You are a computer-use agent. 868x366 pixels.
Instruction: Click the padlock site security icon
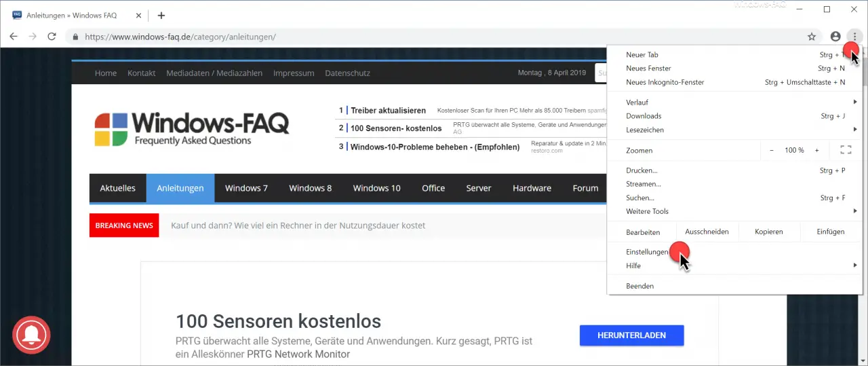pos(75,37)
